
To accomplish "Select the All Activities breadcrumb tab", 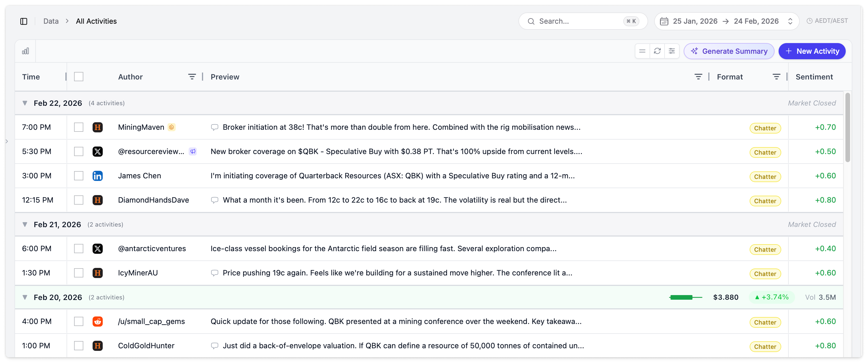I will pyautogui.click(x=96, y=21).
